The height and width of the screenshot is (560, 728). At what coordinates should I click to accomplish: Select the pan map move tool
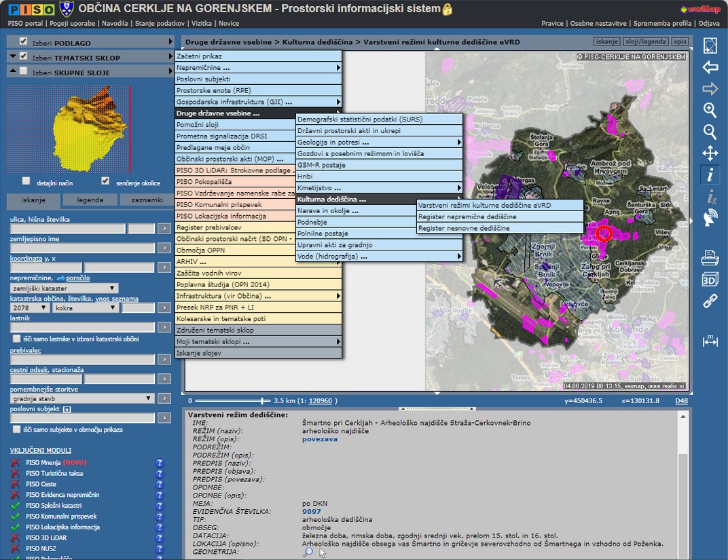click(710, 153)
